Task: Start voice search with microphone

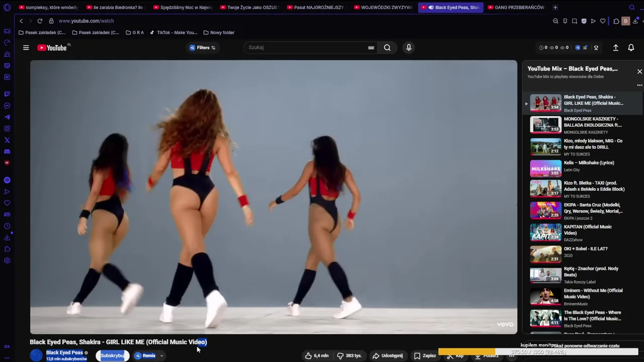Action: (409, 47)
